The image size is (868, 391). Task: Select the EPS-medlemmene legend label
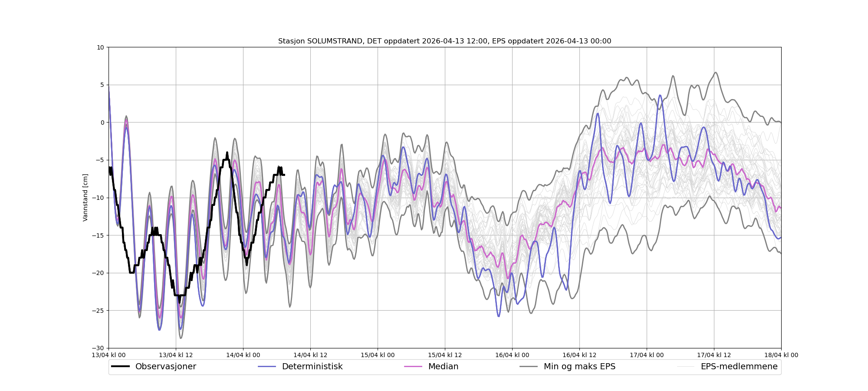point(739,367)
